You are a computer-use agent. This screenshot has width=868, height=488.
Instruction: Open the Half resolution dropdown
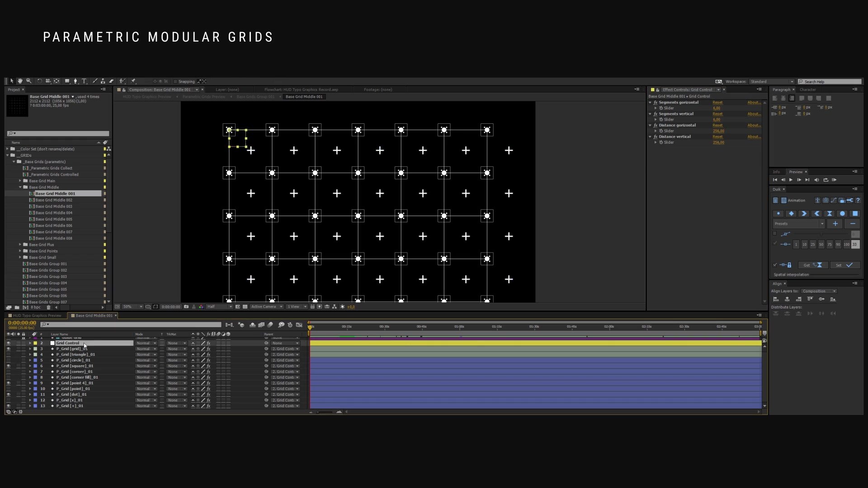pyautogui.click(x=220, y=307)
